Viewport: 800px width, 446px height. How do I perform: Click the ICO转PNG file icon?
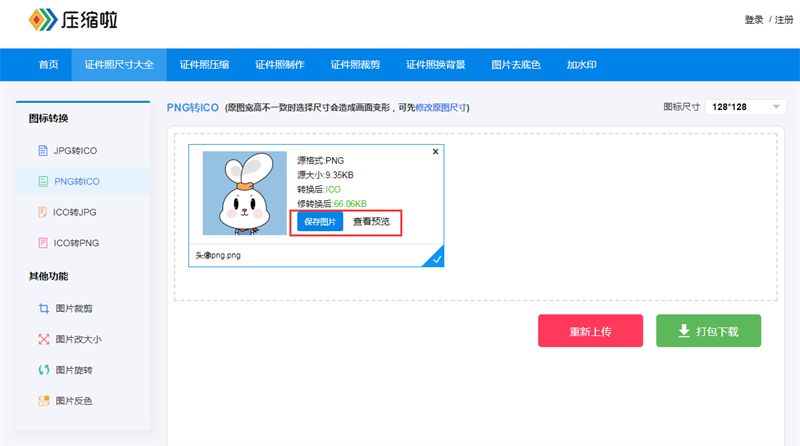pyautogui.click(x=43, y=243)
